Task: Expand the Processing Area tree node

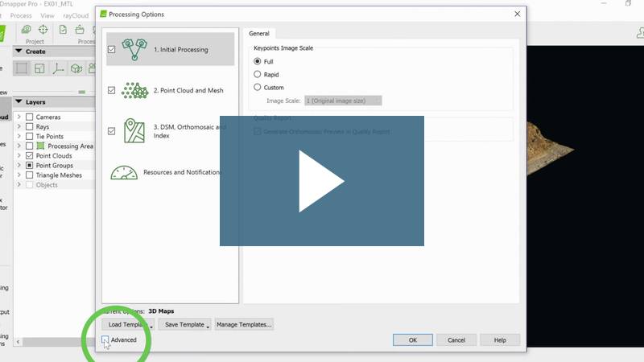Action: (x=19, y=146)
